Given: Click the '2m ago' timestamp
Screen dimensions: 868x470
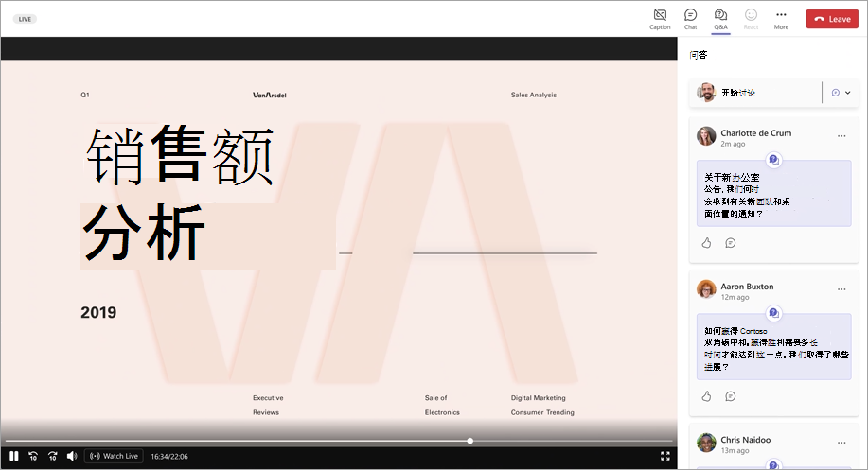Looking at the screenshot, I should click(x=733, y=144).
